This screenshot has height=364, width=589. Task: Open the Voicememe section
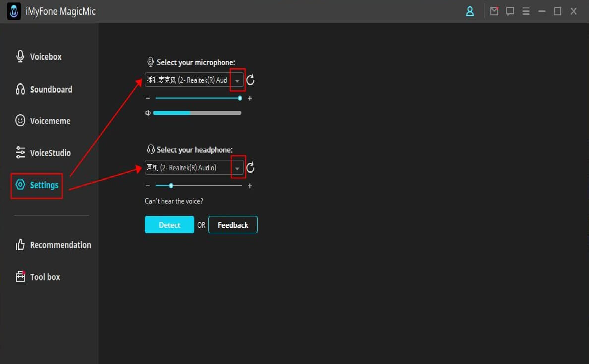pos(43,120)
